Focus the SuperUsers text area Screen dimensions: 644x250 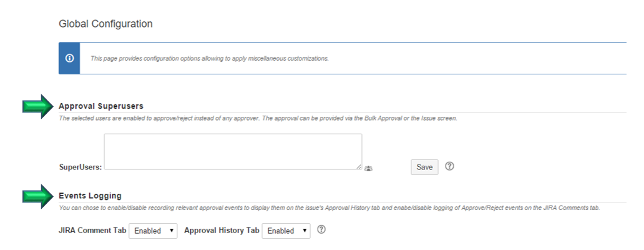pyautogui.click(x=233, y=151)
